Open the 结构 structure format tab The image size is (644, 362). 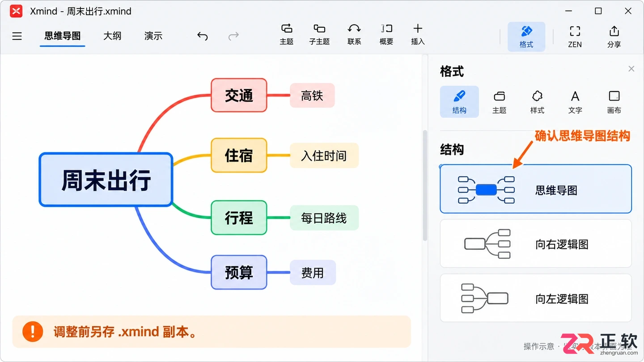[x=459, y=102]
